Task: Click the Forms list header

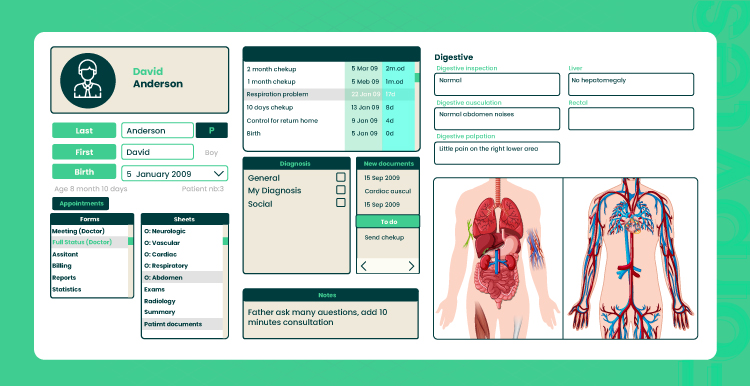Action: 92,219
